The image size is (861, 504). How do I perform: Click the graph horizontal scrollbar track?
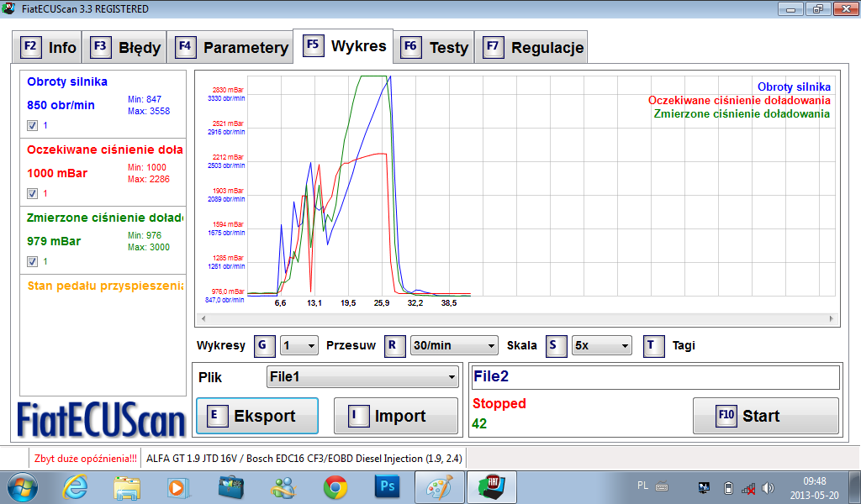[517, 318]
